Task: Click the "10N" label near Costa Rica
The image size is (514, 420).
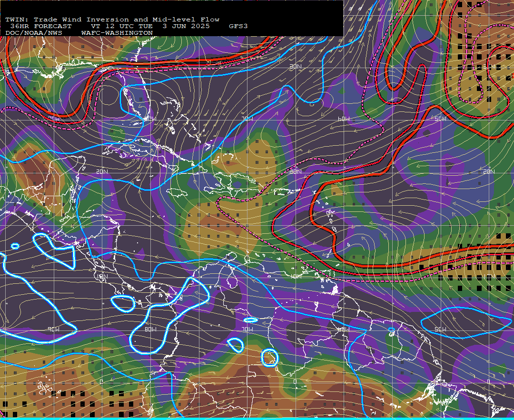Action: click(102, 276)
